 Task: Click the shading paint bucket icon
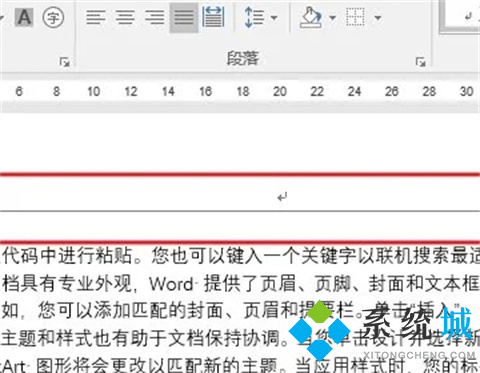pos(311,17)
